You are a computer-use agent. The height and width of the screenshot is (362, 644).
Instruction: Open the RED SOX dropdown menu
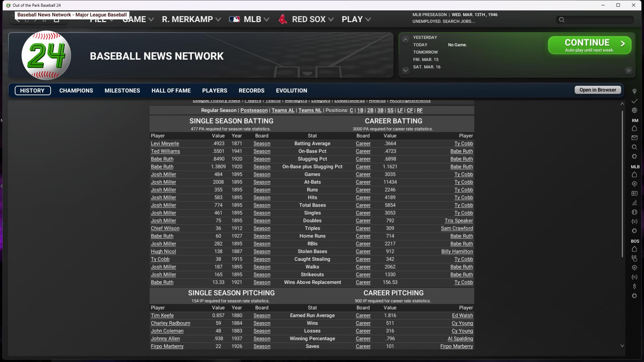tap(308, 19)
